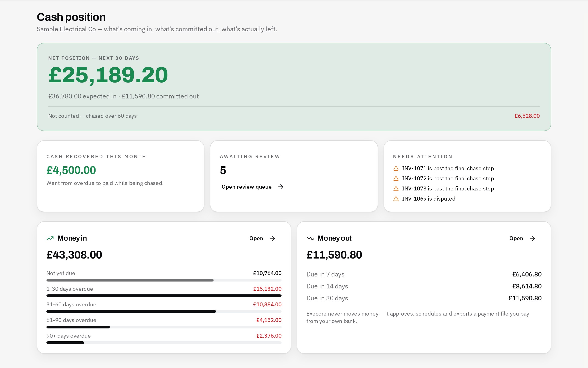Image resolution: width=588 pixels, height=368 pixels.
Task: Click the £4,152.00 overdue amount
Action: [x=269, y=320]
